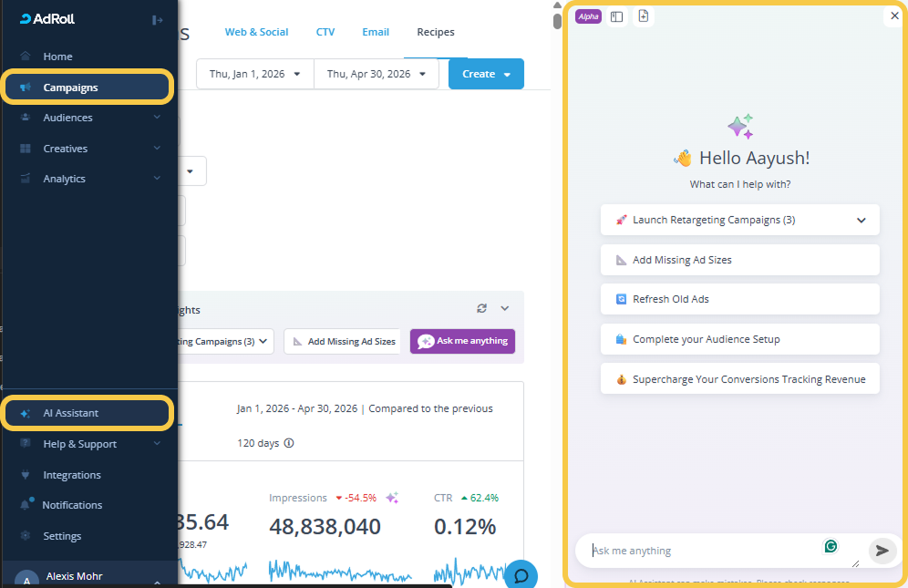Select the Refresh Old Ads suggestion
The height and width of the screenshot is (588, 908).
[x=740, y=299]
